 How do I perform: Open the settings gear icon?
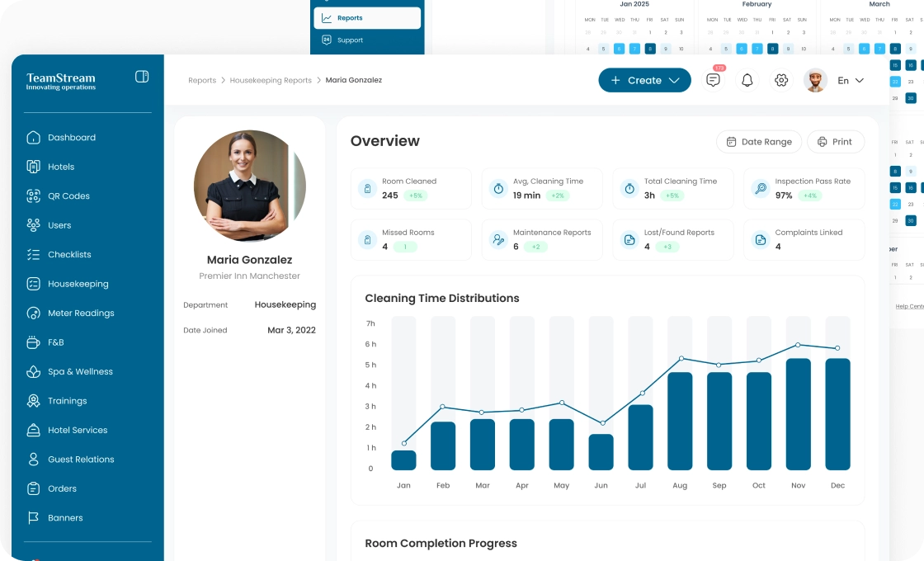tap(781, 80)
